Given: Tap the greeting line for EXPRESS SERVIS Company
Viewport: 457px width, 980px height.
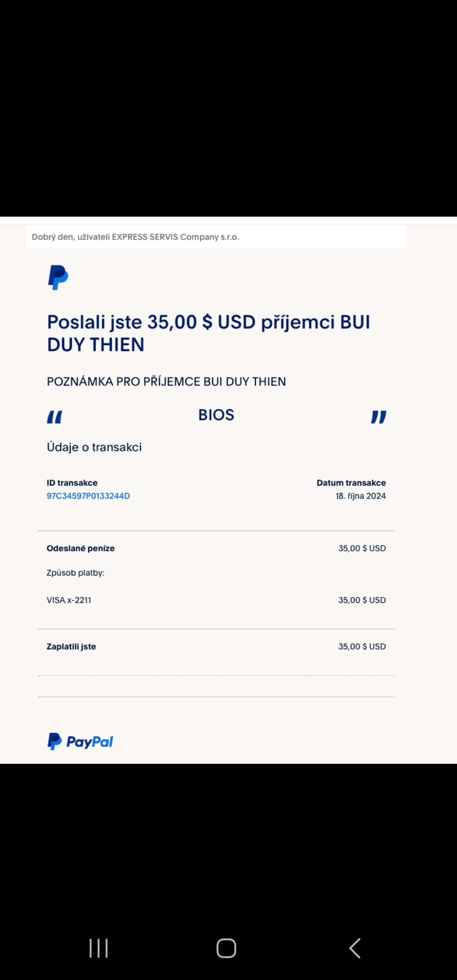Looking at the screenshot, I should [x=135, y=237].
